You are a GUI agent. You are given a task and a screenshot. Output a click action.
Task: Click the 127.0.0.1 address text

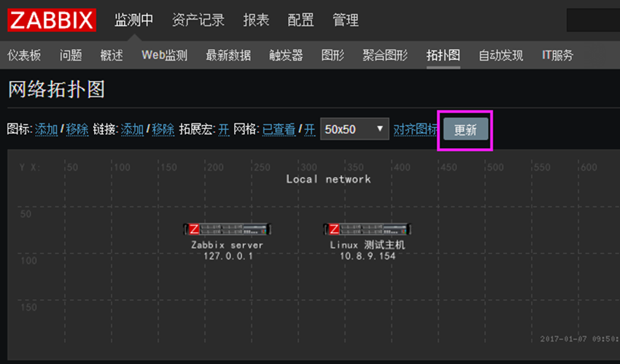click(228, 256)
